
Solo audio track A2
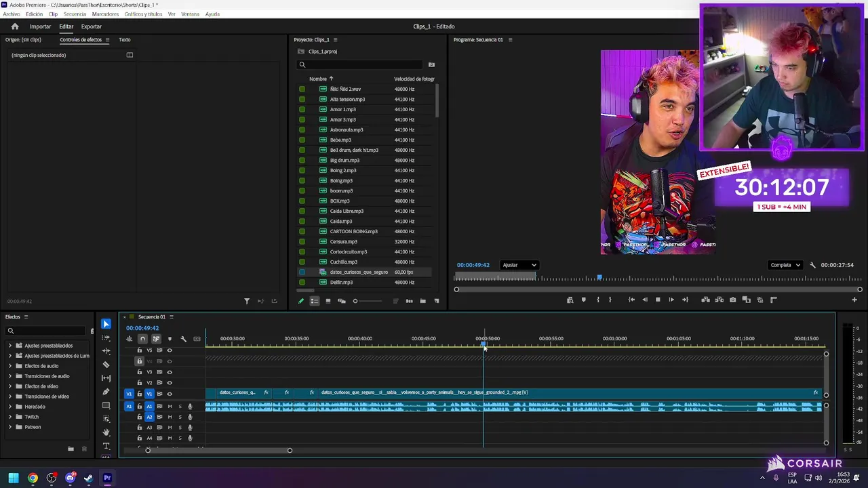(180, 417)
